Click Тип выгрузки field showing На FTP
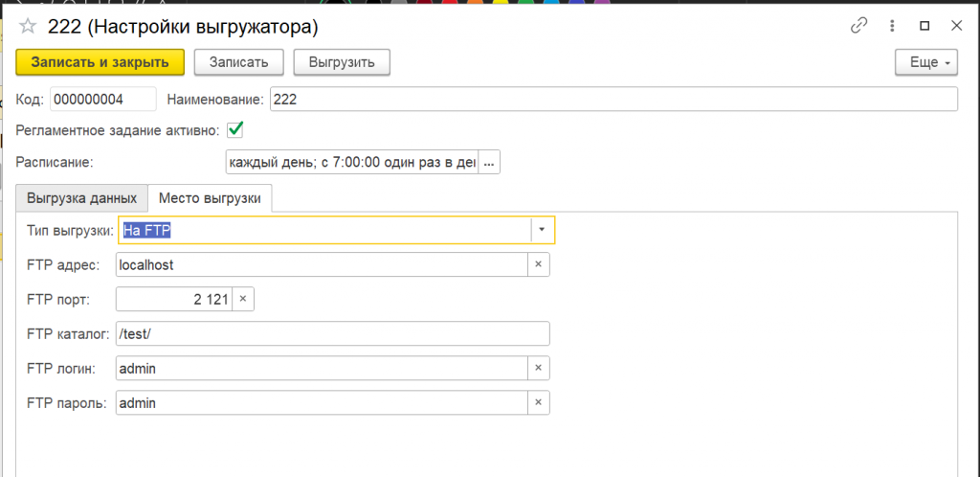 tap(324, 230)
